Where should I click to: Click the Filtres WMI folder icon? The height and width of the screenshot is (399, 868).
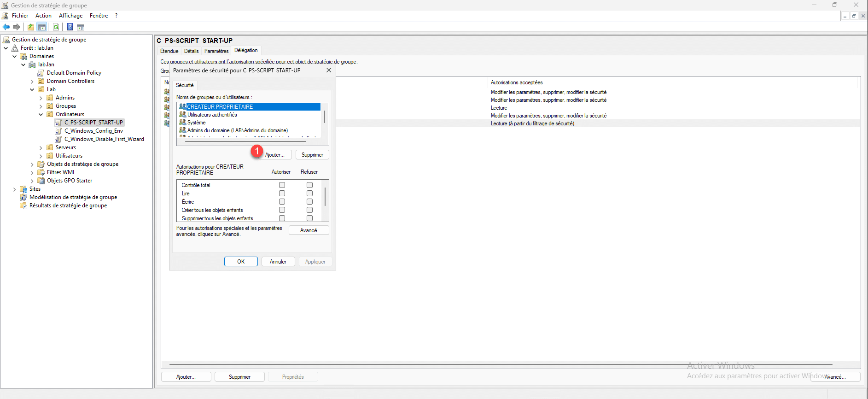[x=41, y=172]
